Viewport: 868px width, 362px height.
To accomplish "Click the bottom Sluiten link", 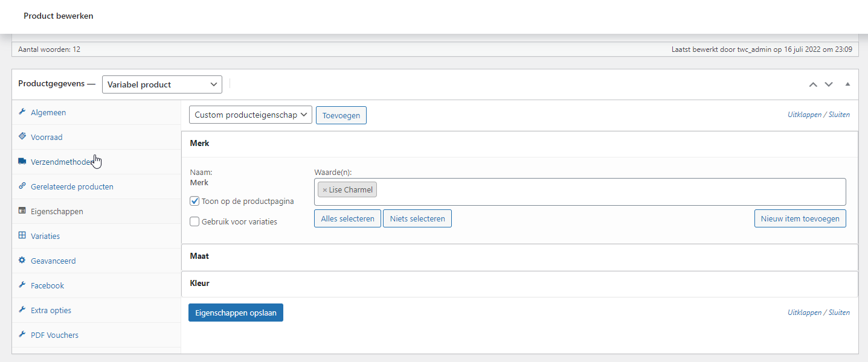I will click(840, 313).
